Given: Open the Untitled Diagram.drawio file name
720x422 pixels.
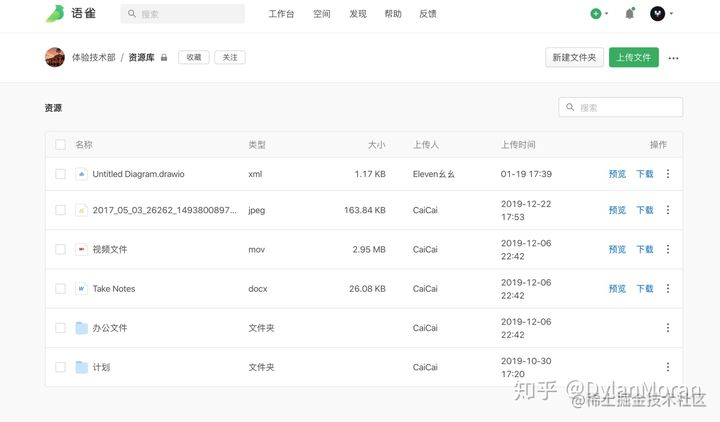Looking at the screenshot, I should (138, 174).
